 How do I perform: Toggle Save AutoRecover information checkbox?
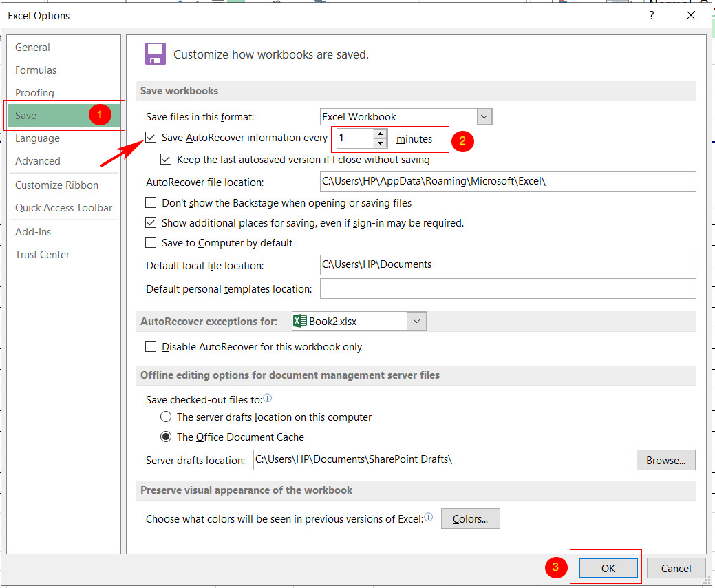pyautogui.click(x=151, y=137)
